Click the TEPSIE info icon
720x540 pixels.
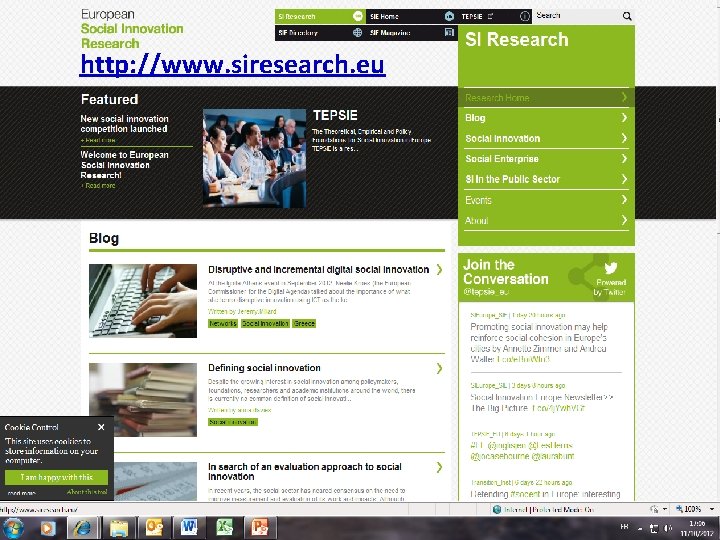tap(525, 17)
